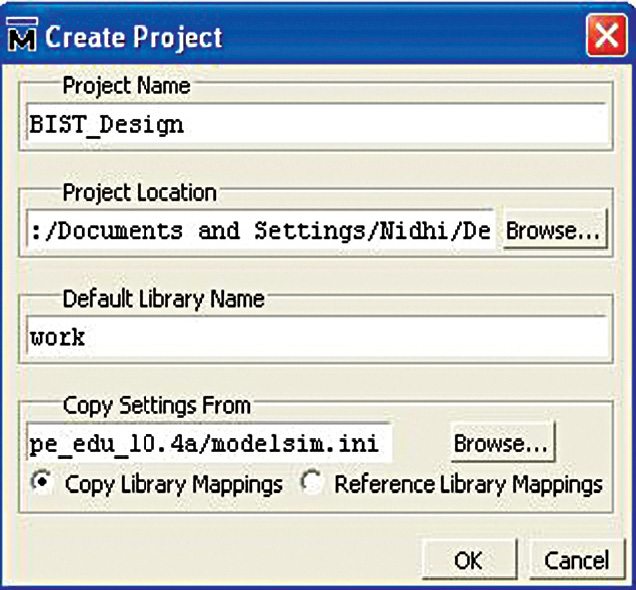Confirm project creation with OK
This screenshot has width=636, height=590.
tap(468, 561)
